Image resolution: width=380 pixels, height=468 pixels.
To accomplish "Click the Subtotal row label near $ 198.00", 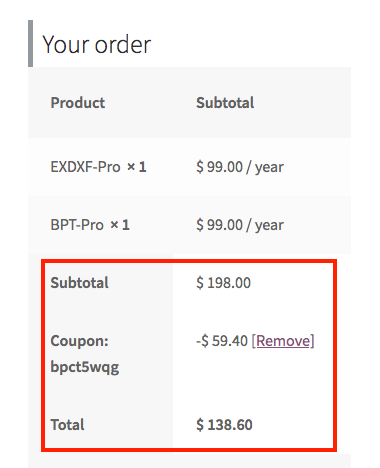I will pyautogui.click(x=79, y=283).
